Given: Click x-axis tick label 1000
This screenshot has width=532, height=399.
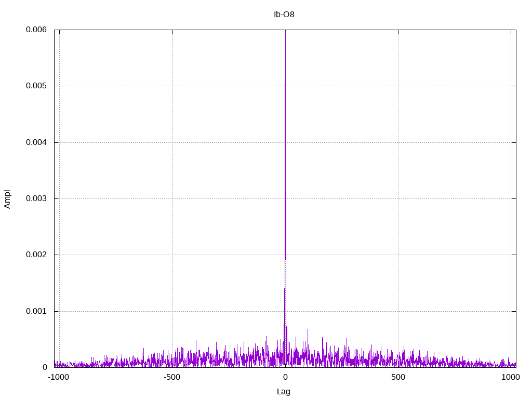Looking at the screenshot, I should (511, 377).
